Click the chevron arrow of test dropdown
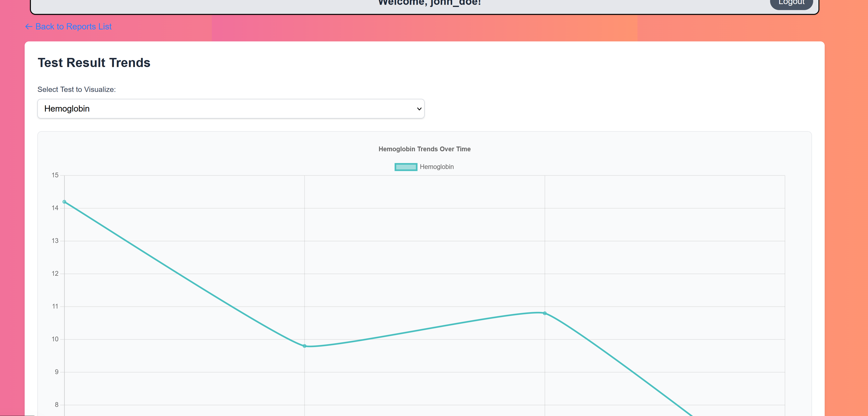 click(x=419, y=109)
